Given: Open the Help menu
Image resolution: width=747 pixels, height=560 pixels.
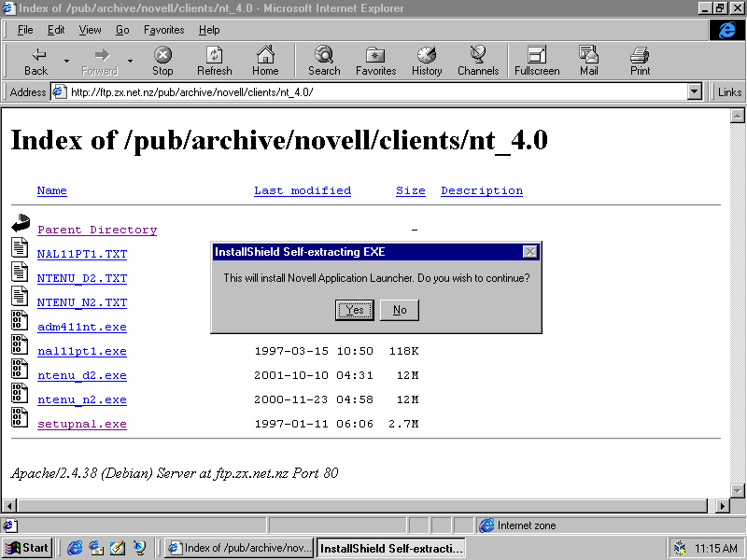Looking at the screenshot, I should (x=209, y=30).
